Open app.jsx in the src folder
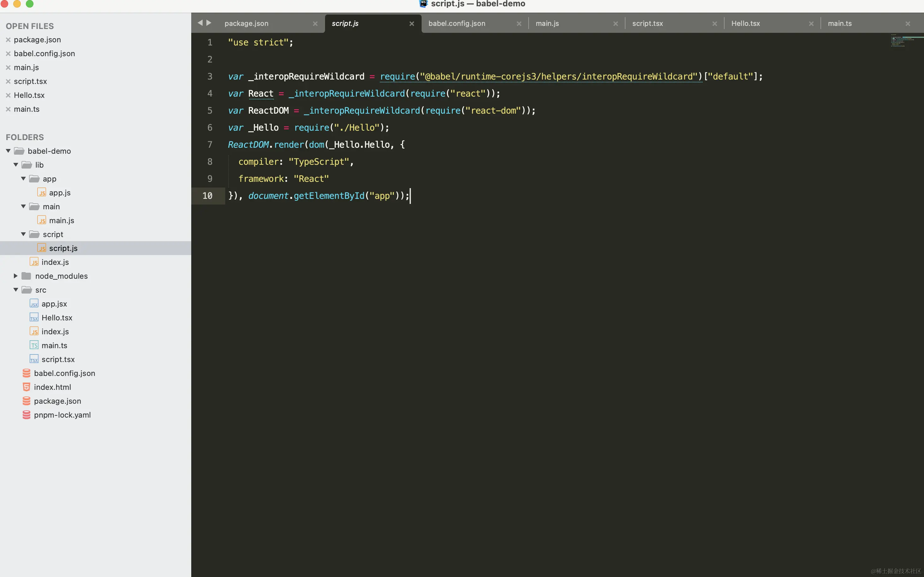 (x=54, y=304)
